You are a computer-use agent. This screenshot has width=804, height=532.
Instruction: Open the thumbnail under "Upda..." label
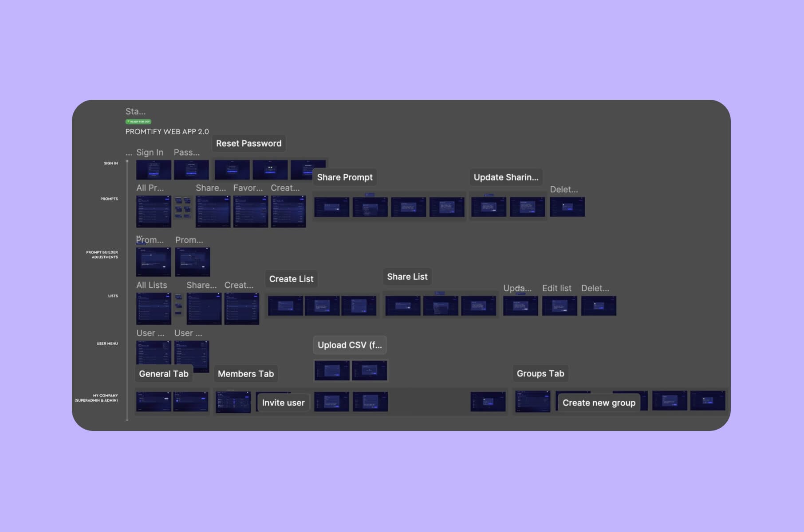(520, 306)
